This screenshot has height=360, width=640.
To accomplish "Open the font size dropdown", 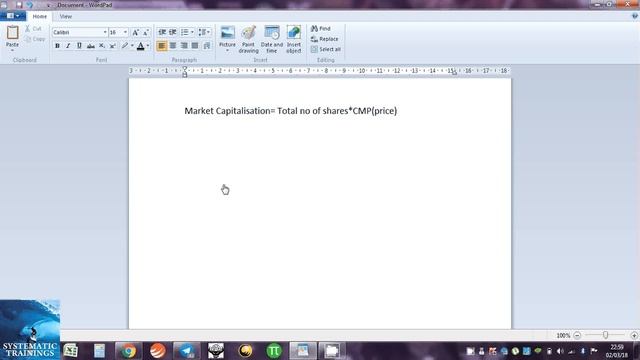I will point(125,32).
